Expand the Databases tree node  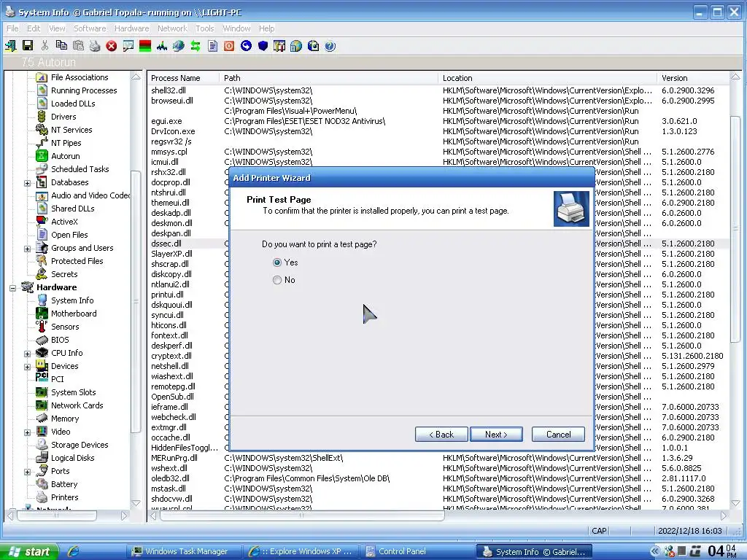click(27, 183)
